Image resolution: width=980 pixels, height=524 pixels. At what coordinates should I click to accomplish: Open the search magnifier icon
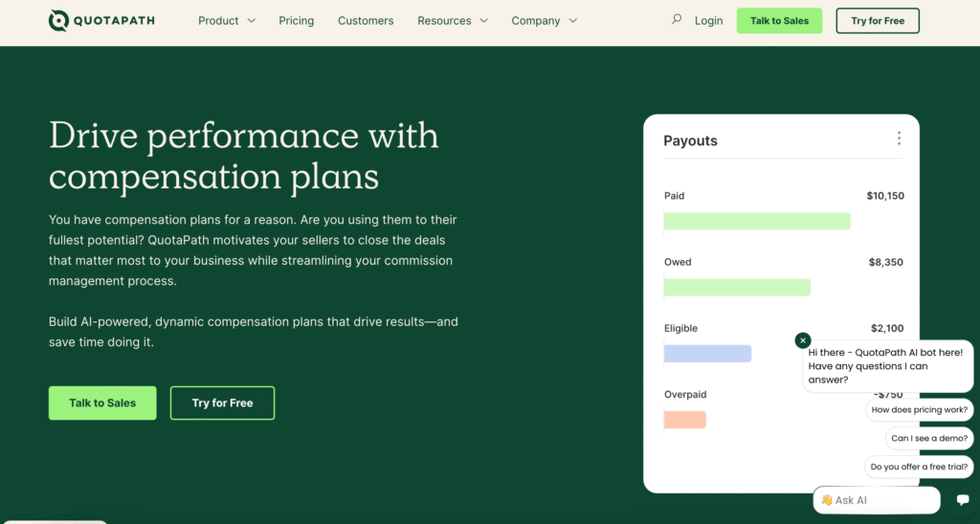[677, 20]
